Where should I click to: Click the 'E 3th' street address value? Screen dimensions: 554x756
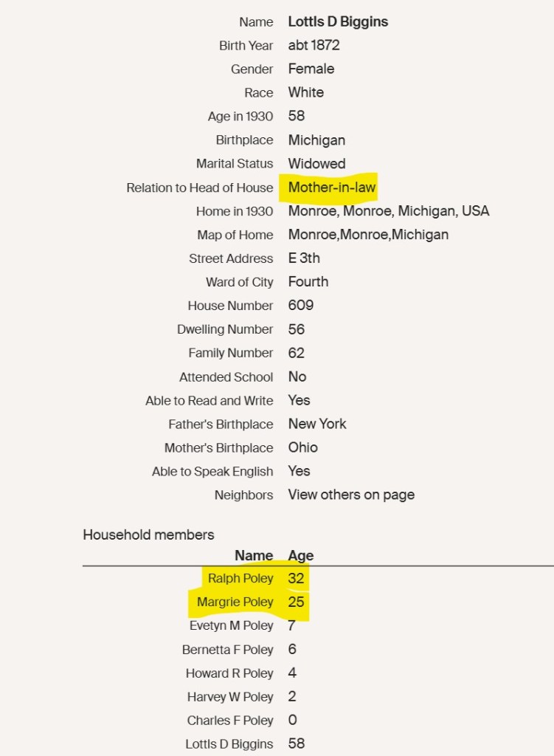304,258
